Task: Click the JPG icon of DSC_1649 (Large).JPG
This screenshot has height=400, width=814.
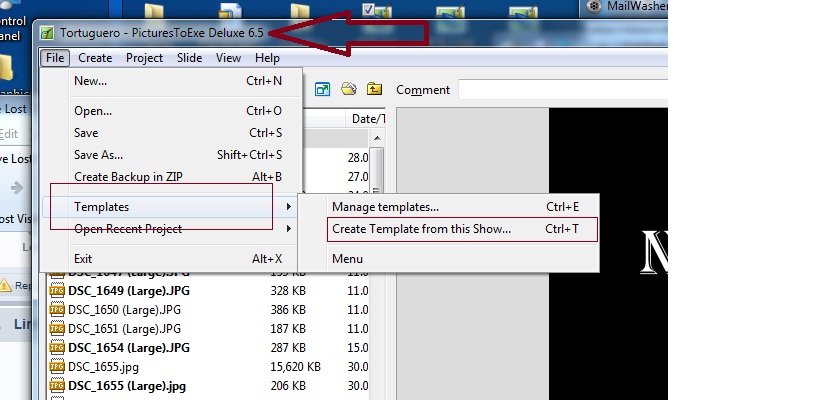Action: (57, 291)
